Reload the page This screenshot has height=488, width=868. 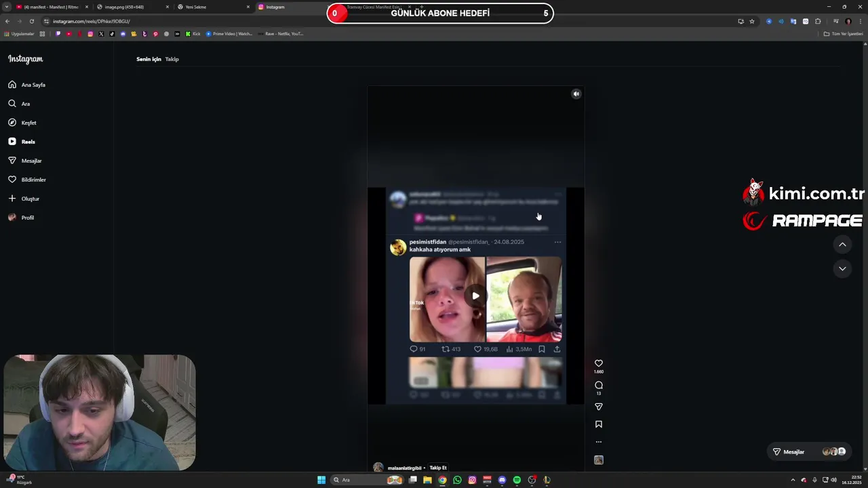tap(31, 21)
